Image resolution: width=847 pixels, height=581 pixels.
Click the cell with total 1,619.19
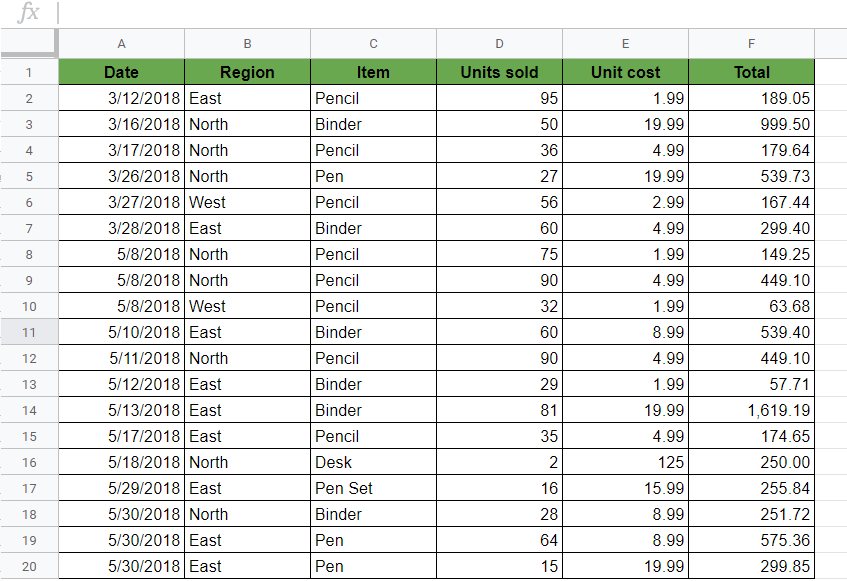coord(751,410)
